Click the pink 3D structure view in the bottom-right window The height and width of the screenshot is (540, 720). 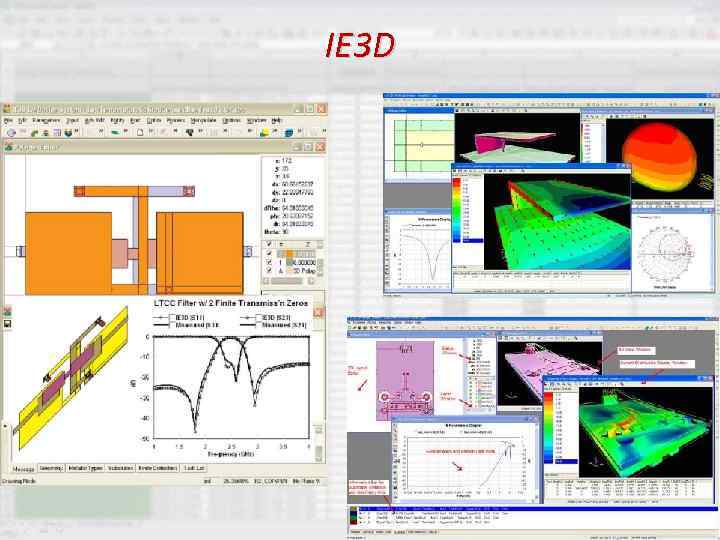(x=549, y=373)
